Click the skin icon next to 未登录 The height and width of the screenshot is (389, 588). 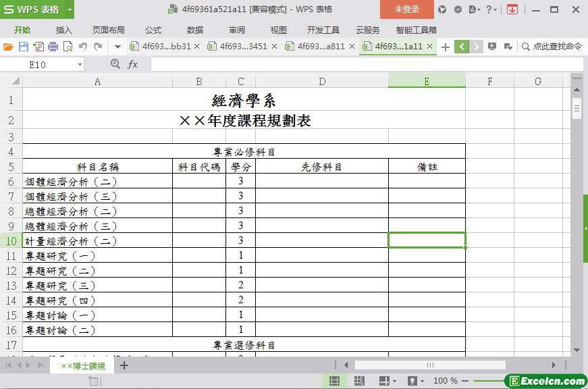pos(442,9)
